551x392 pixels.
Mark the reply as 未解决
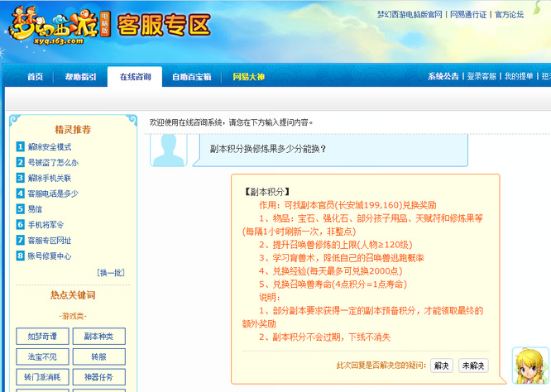473,366
